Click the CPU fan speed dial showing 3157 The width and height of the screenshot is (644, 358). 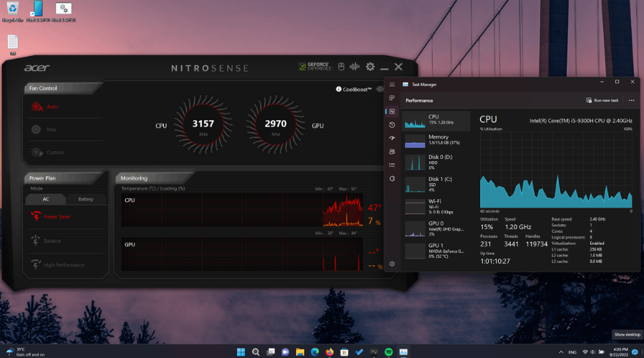[x=203, y=125]
